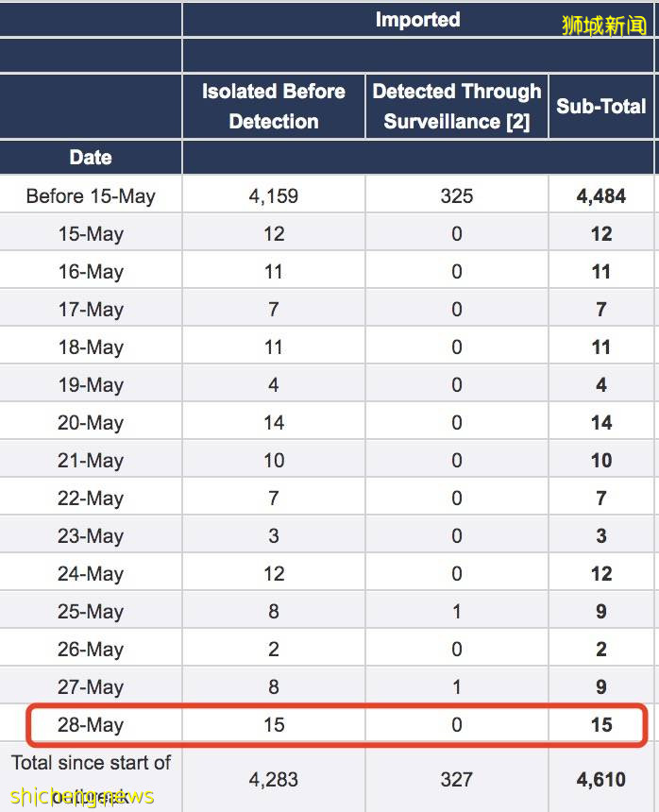
Task: Click the 27-May date cell
Action: [x=91, y=687]
